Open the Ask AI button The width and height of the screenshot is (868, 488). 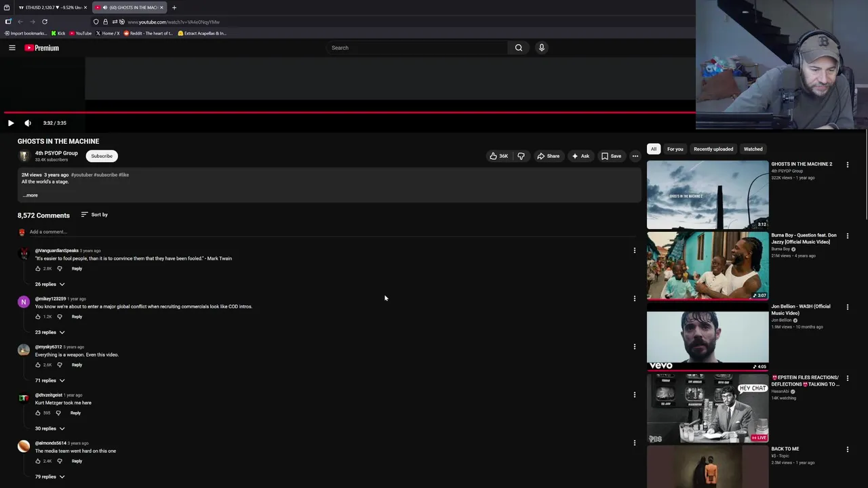pyautogui.click(x=580, y=156)
